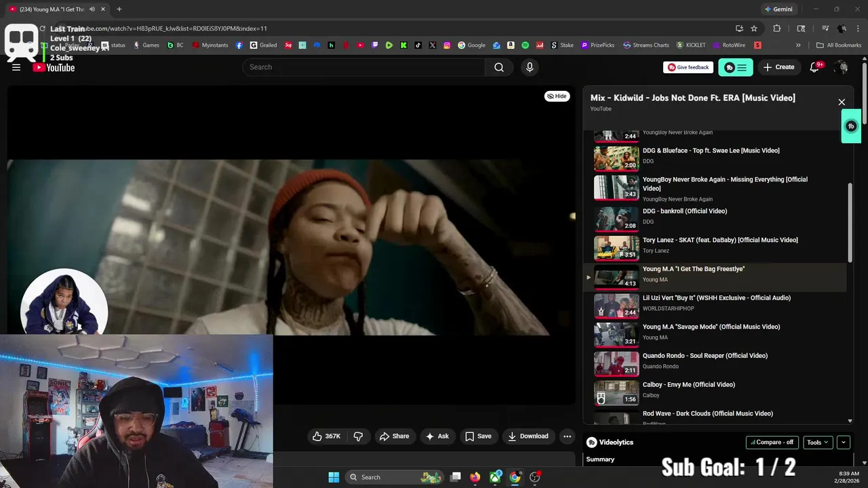The height and width of the screenshot is (488, 868).
Task: Click the YouTube search input field
Action: 364,67
